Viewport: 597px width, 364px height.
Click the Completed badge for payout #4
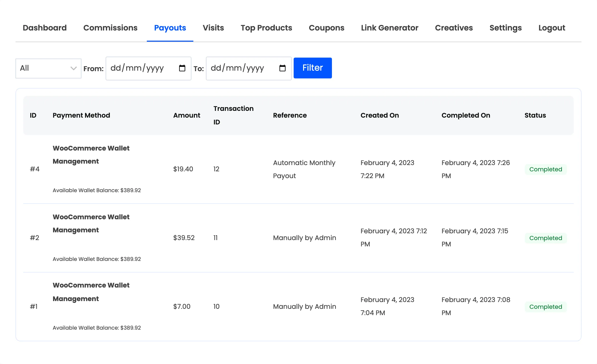546,169
